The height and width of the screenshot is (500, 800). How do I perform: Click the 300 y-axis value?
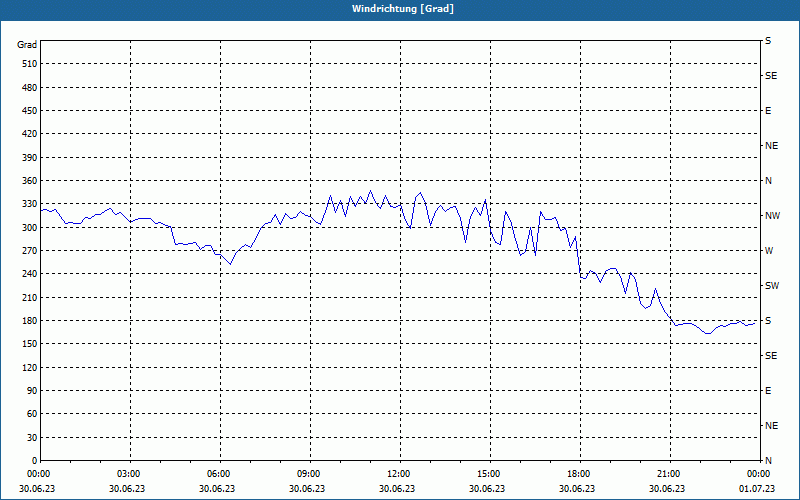coord(30,228)
